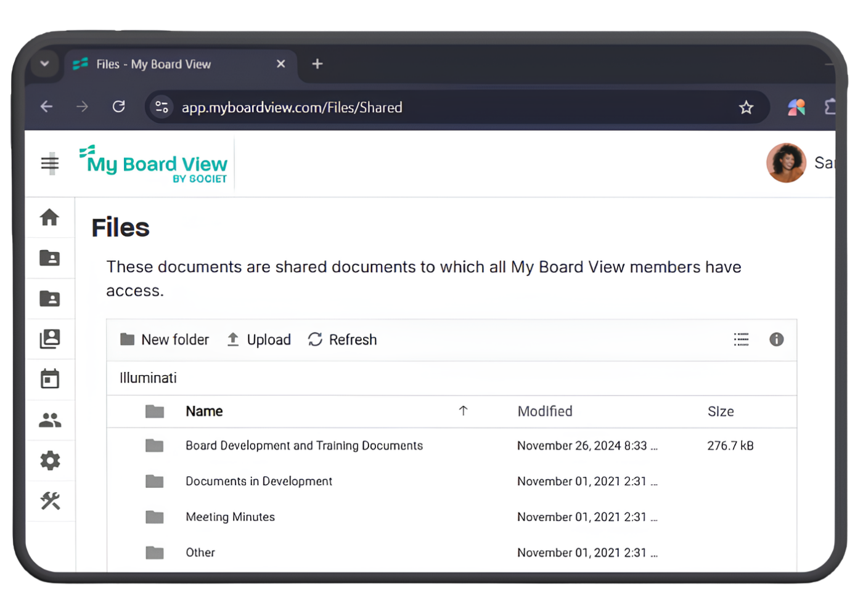
Task: Bookmark this page with the star
Action: point(746,108)
